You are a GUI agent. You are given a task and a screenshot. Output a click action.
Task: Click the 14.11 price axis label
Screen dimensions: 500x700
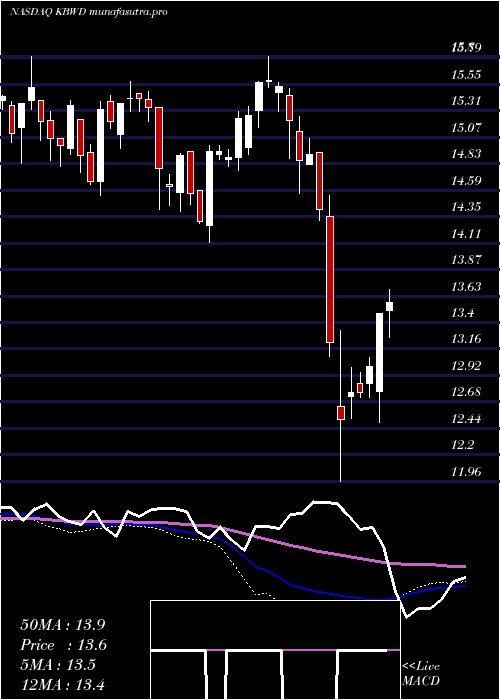point(466,233)
